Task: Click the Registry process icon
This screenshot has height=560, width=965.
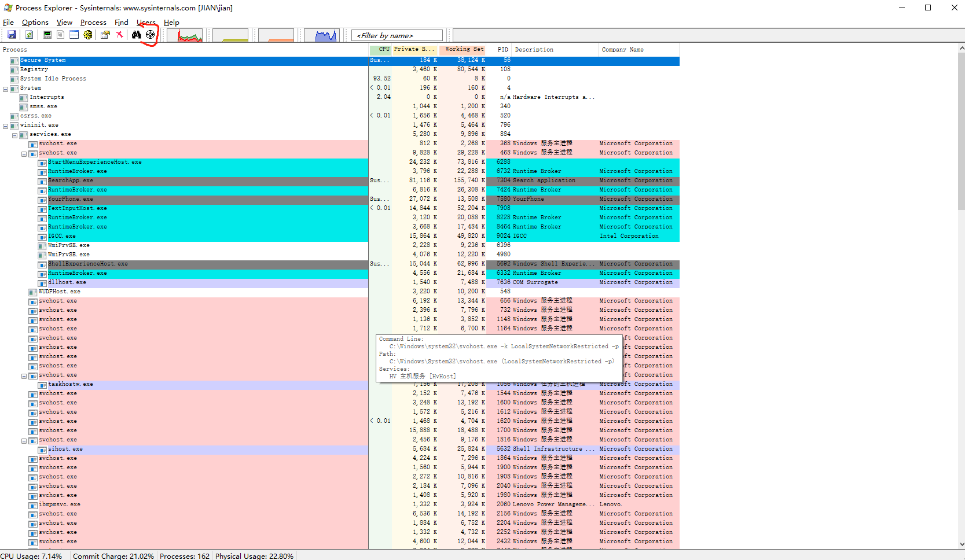Action: pos(14,70)
